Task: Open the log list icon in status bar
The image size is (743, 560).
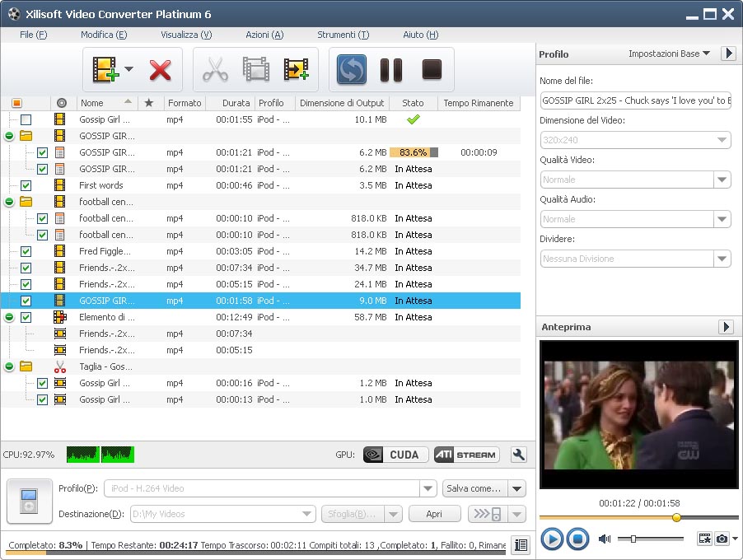Action: point(521,545)
